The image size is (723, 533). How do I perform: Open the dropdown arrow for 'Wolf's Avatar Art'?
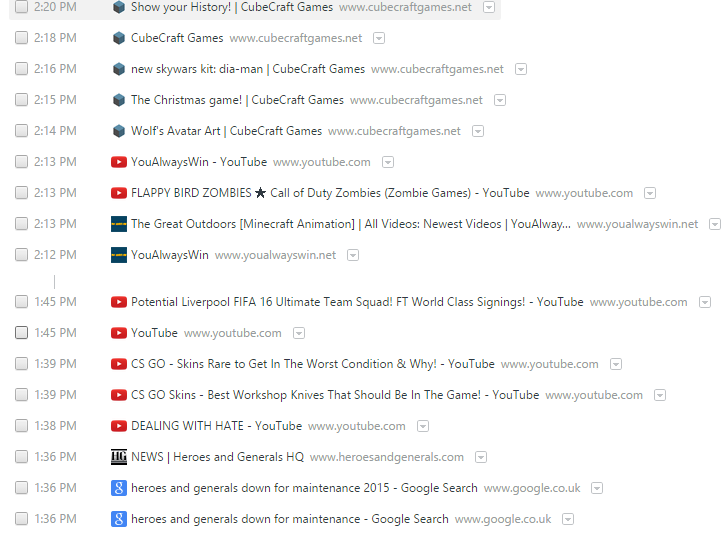coord(478,131)
